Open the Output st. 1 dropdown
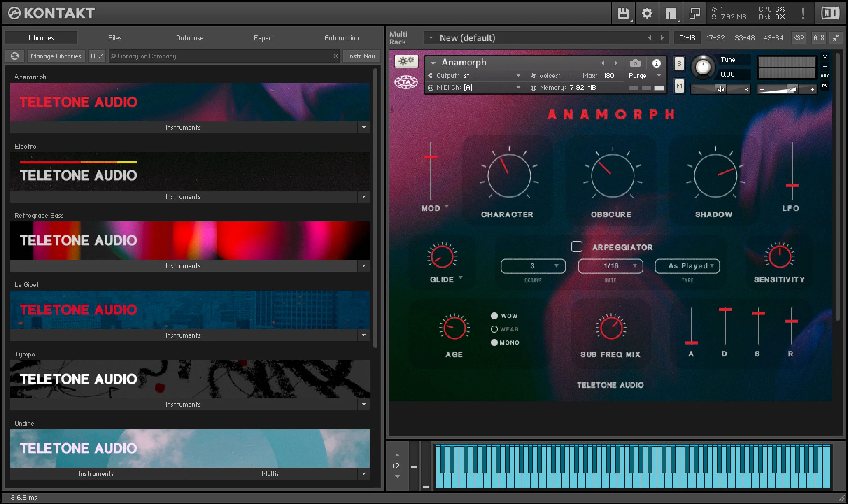 point(475,76)
